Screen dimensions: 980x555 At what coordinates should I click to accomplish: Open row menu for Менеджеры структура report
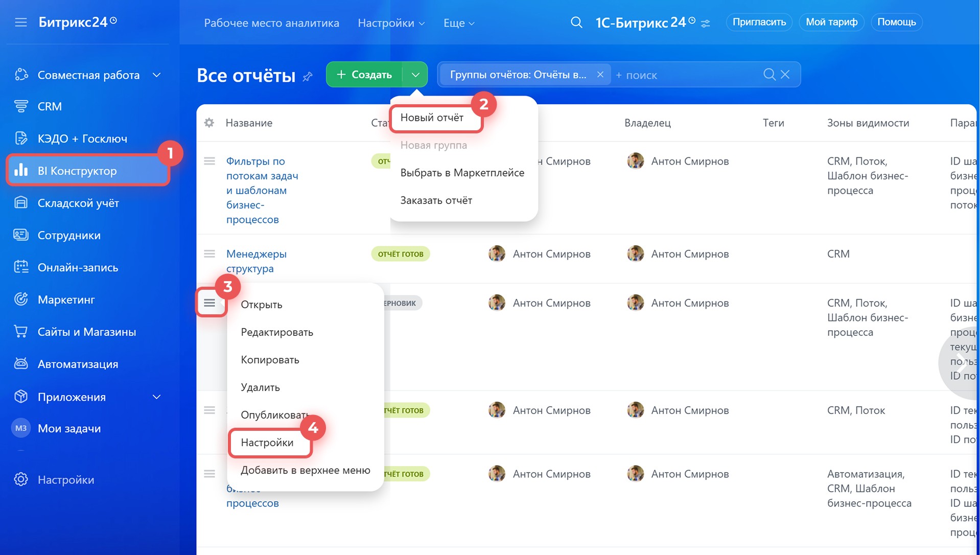[x=209, y=254]
